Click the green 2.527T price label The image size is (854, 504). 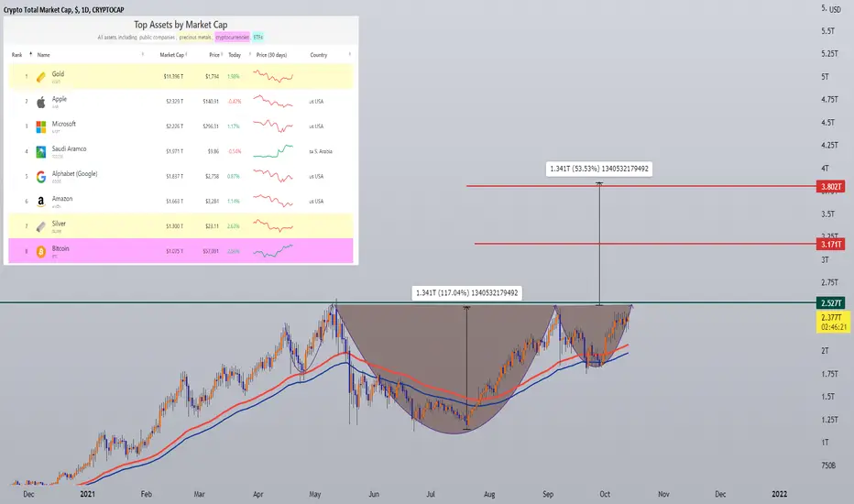coord(830,303)
